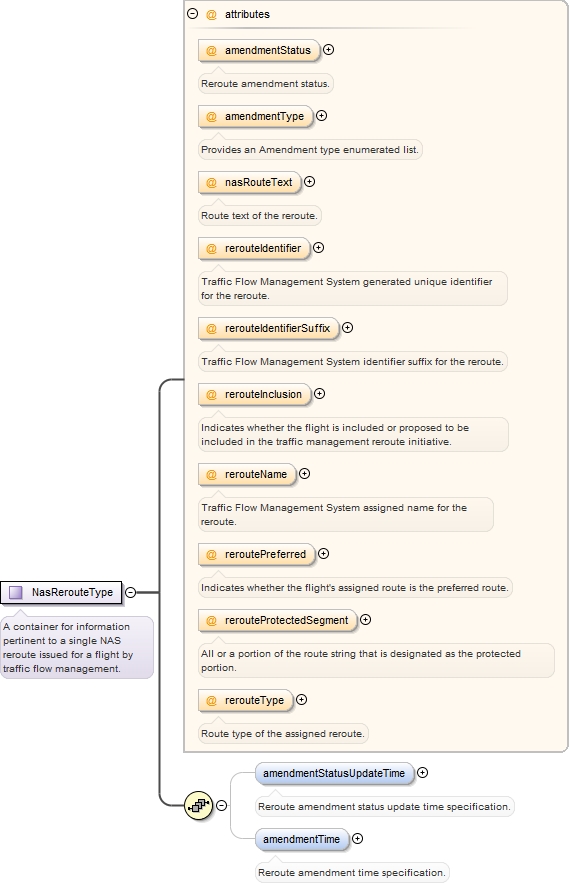Collapse the attributes group
The height and width of the screenshot is (886, 570).
pyautogui.click(x=193, y=14)
